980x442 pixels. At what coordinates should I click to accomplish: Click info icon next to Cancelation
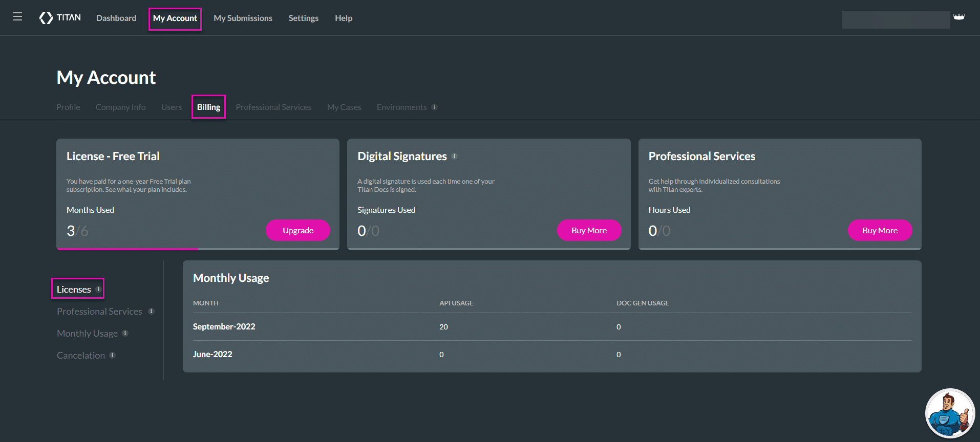click(113, 356)
